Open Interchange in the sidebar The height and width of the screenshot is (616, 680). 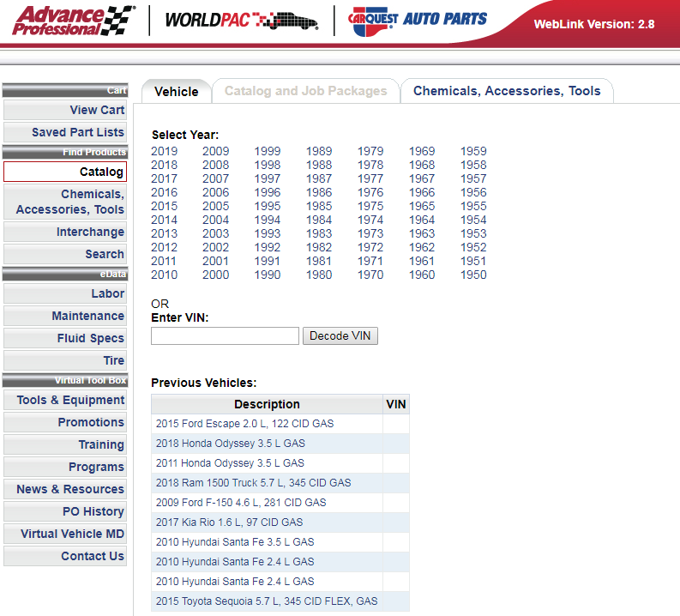pyautogui.click(x=65, y=232)
